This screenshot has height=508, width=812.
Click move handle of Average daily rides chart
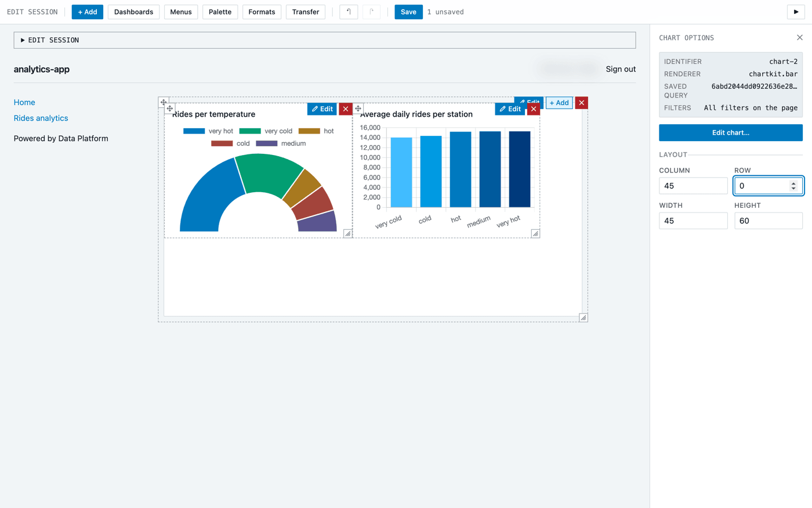point(358,109)
